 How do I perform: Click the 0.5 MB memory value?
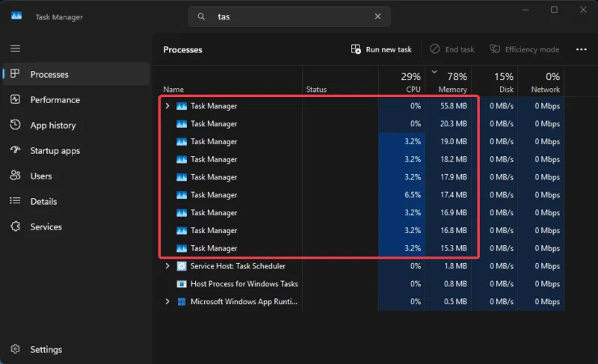(x=456, y=301)
